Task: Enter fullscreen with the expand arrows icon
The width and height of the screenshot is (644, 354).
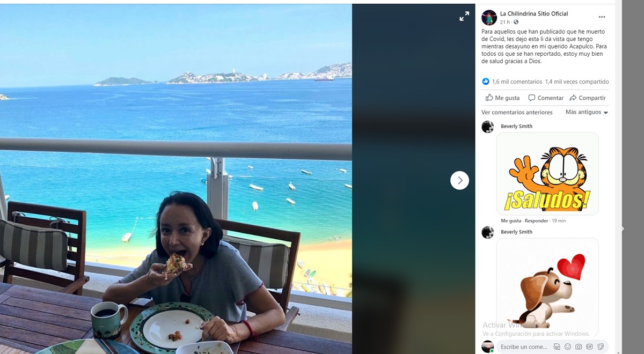Action: 464,17
